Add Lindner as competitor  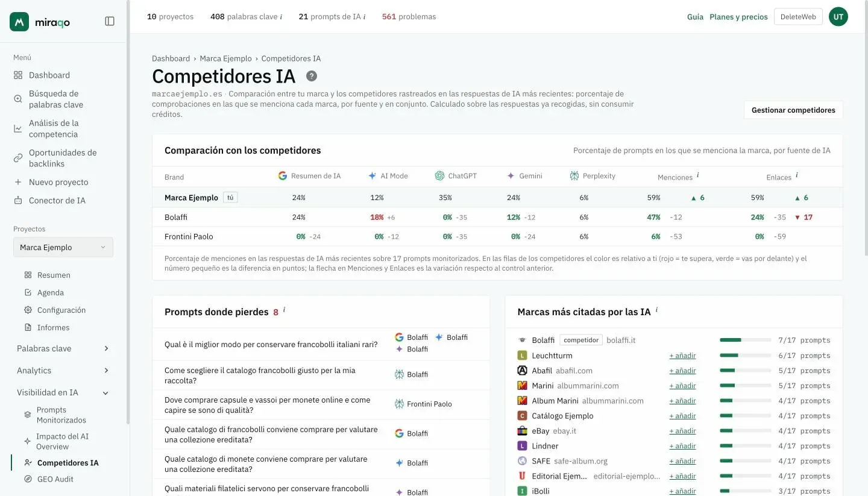pyautogui.click(x=682, y=446)
